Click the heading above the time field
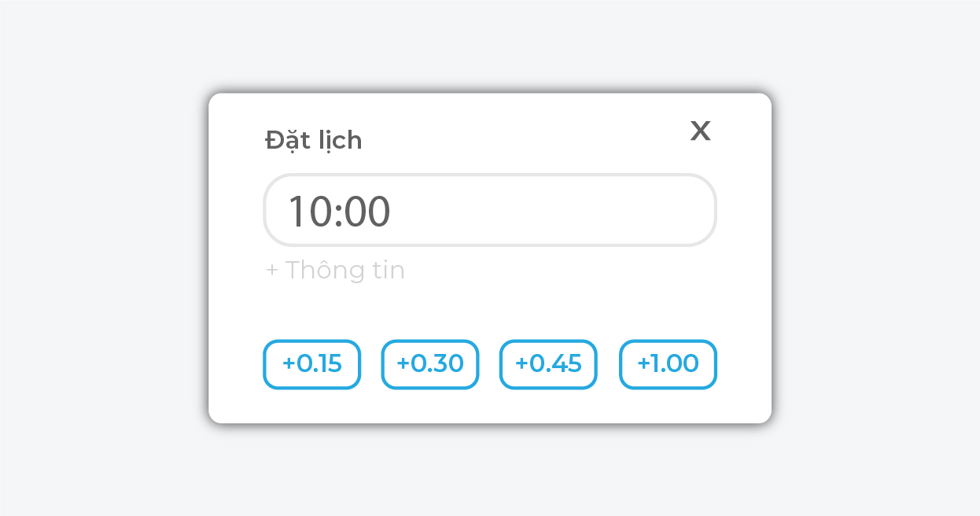 pos(314,141)
